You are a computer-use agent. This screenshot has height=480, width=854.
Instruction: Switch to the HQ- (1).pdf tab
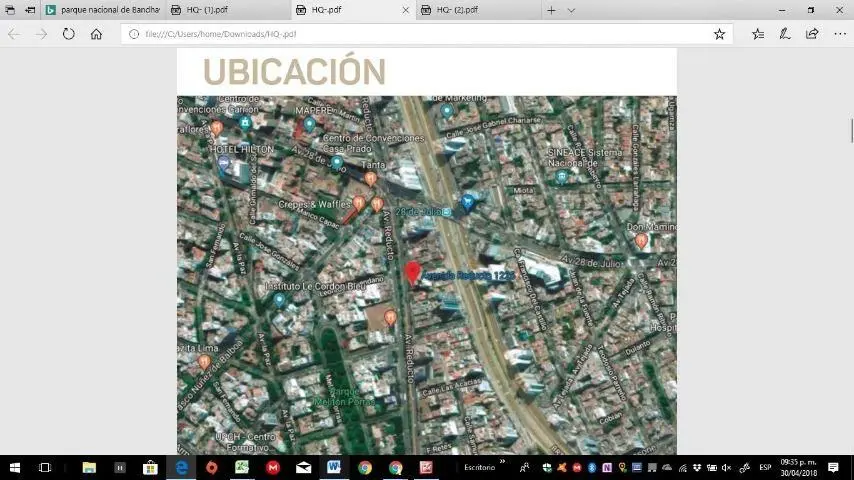227,10
